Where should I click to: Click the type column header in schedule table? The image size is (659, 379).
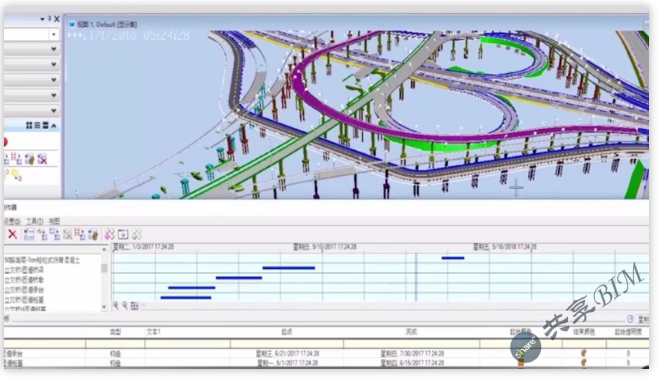coord(115,332)
